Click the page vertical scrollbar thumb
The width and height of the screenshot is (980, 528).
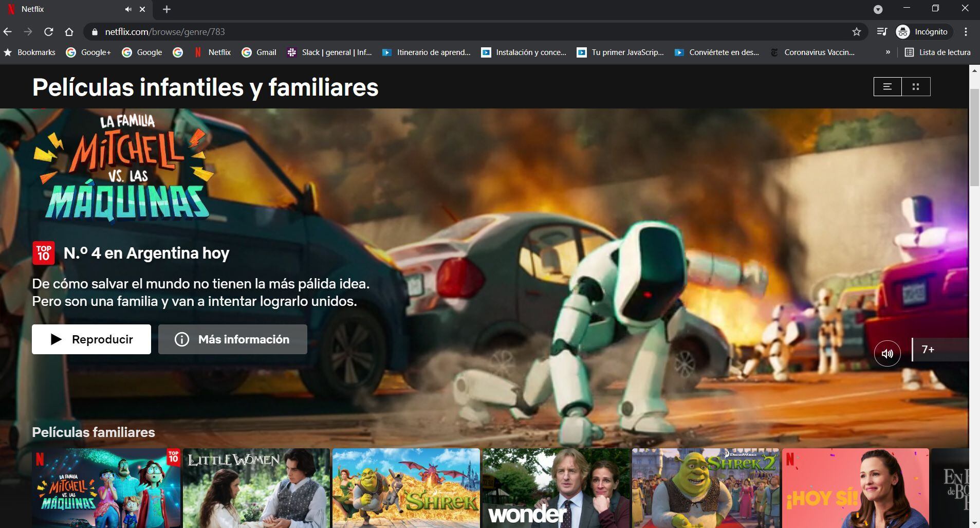click(974, 137)
